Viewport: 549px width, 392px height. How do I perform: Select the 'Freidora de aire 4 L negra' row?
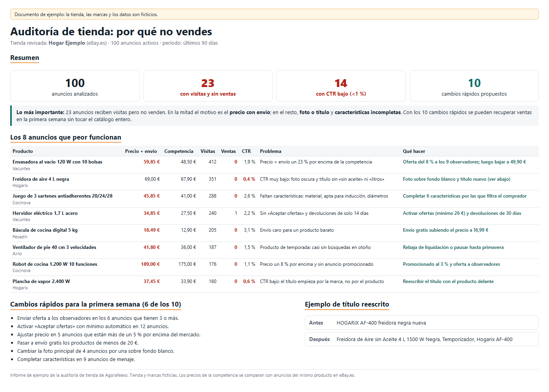click(274, 182)
